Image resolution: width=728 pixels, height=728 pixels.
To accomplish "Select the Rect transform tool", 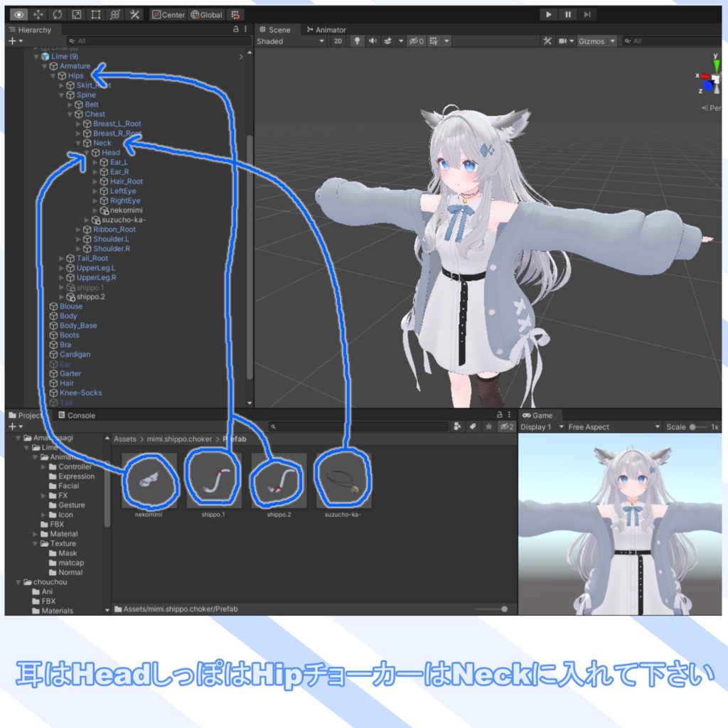I will (x=96, y=14).
